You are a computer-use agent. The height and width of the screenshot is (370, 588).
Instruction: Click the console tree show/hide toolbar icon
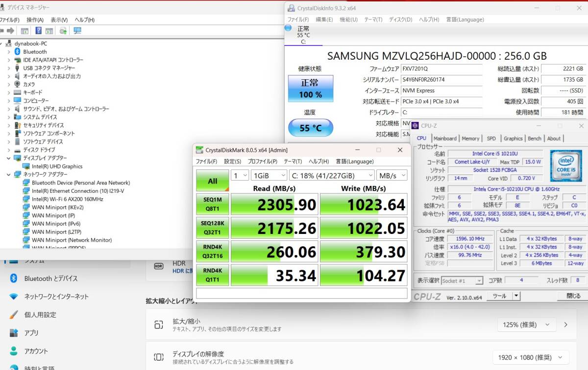24,30
